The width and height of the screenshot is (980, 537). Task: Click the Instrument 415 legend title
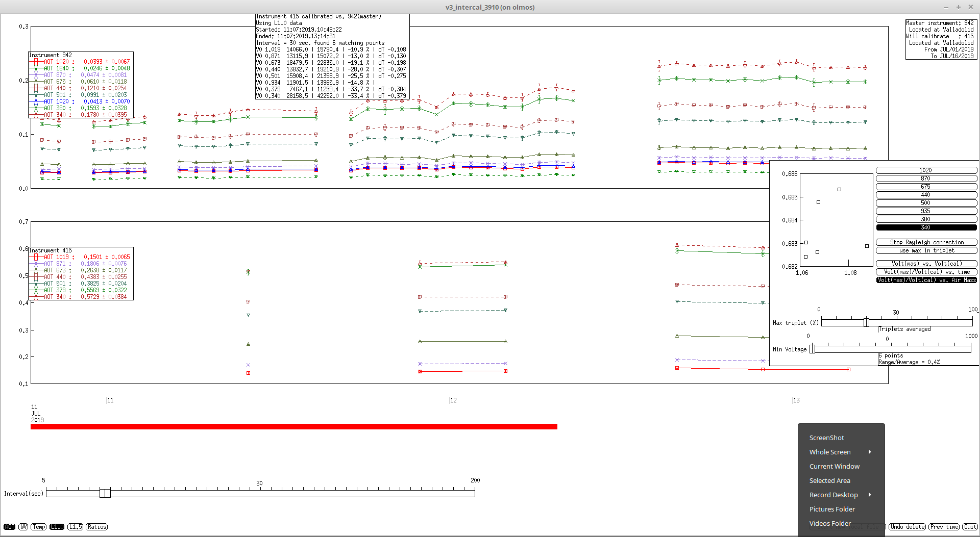point(51,250)
